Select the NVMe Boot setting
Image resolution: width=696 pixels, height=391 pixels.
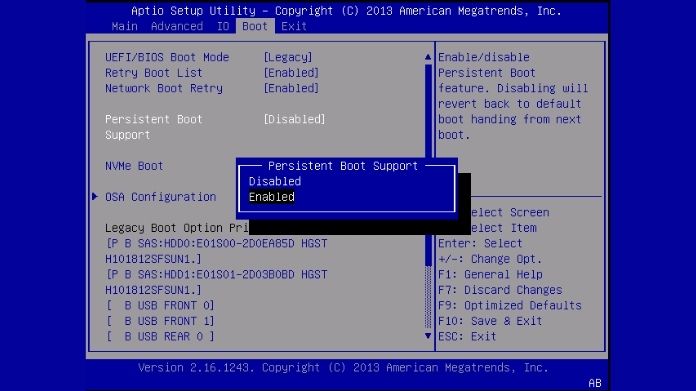[x=134, y=166]
